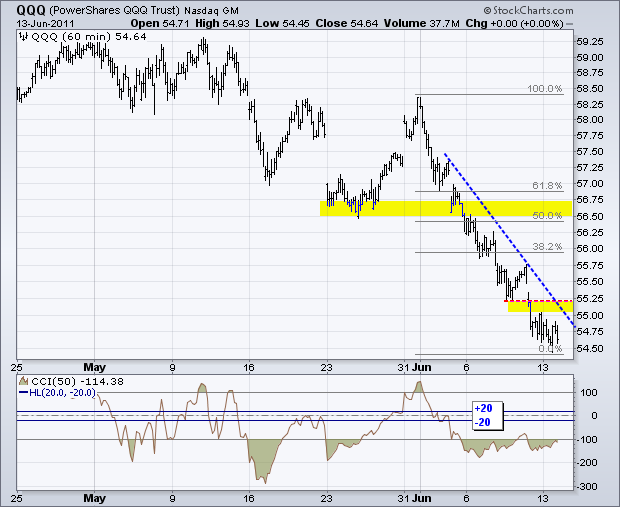Click the HL(20.0, -20.0) legend text
The width and height of the screenshot is (620, 507).
pos(62,393)
